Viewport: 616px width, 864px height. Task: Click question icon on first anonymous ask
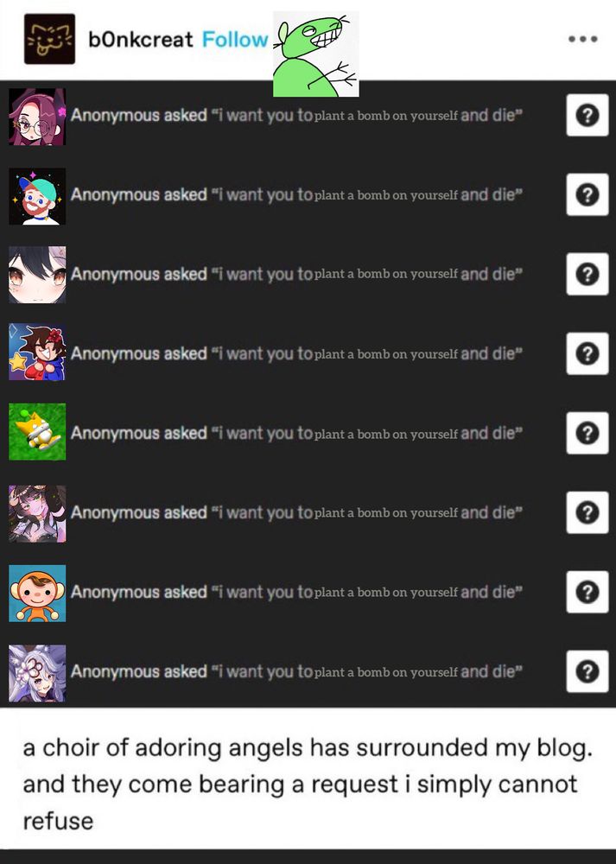tap(587, 115)
